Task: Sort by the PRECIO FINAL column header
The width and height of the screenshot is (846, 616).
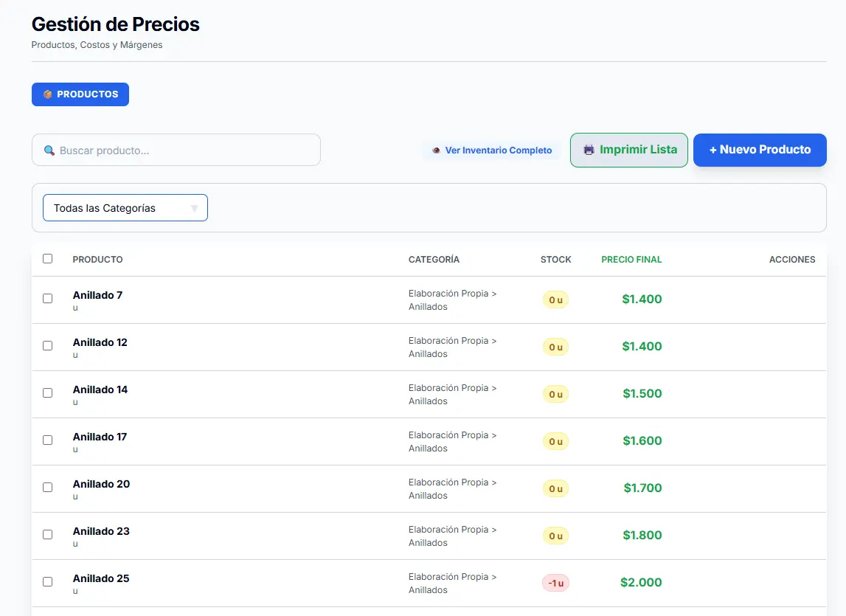Action: (x=631, y=260)
